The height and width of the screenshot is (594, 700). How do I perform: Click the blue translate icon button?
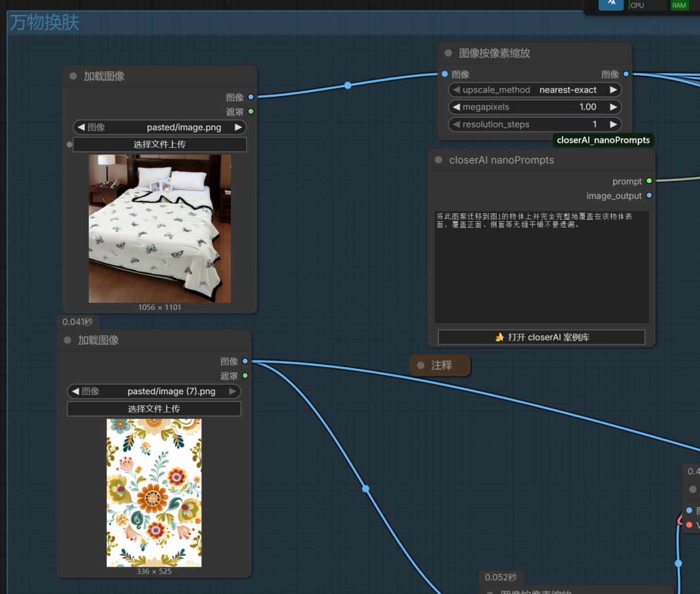611,4
